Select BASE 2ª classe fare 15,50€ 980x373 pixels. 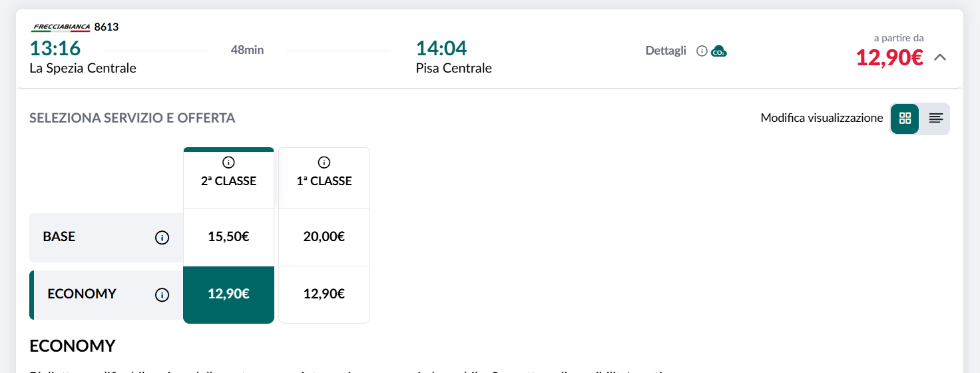(228, 237)
